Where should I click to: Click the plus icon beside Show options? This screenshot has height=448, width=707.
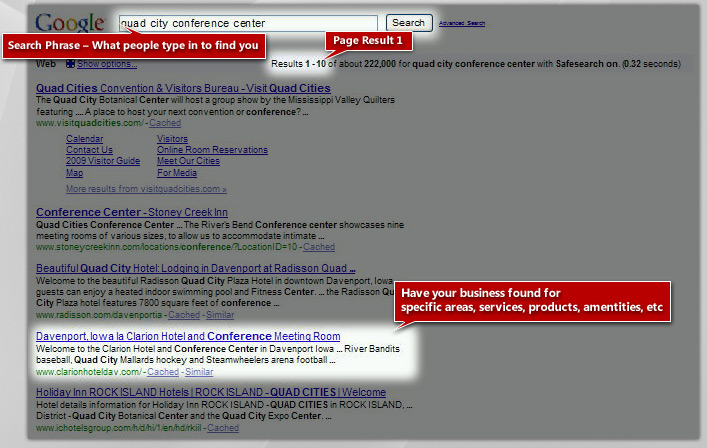70,64
